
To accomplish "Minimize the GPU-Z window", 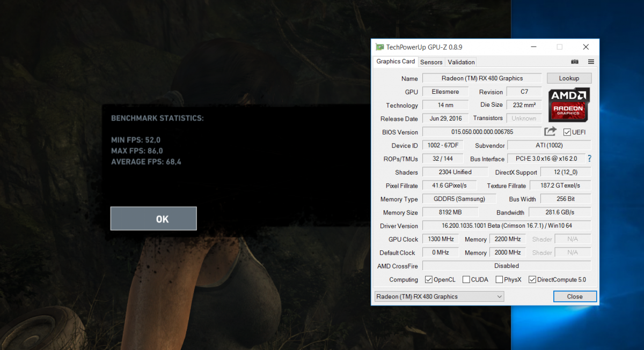I will point(533,47).
